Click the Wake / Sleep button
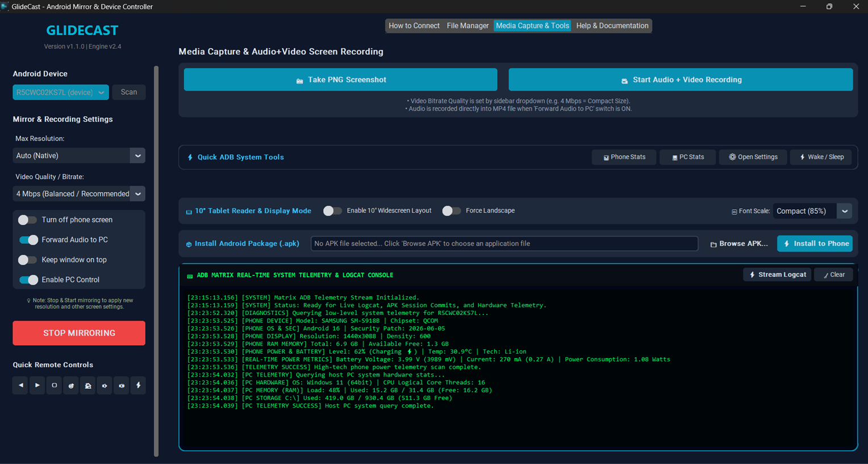 coord(821,157)
